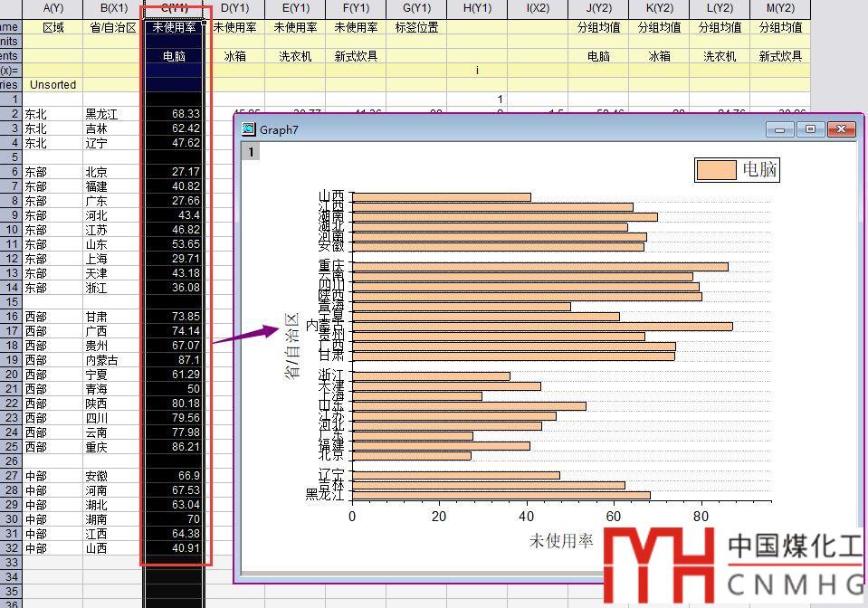Select column header C(Y1)
868x608 pixels.
pyautogui.click(x=175, y=9)
